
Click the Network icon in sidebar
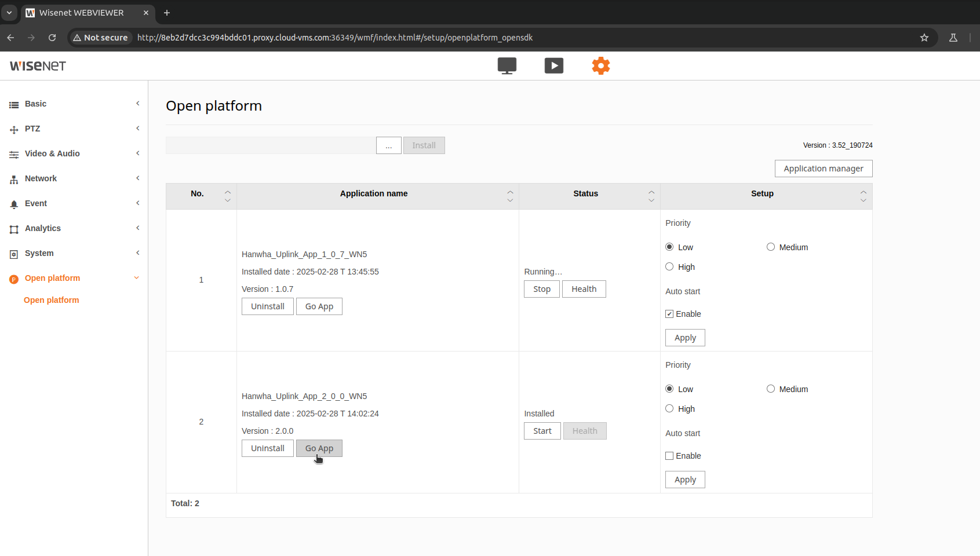14,179
